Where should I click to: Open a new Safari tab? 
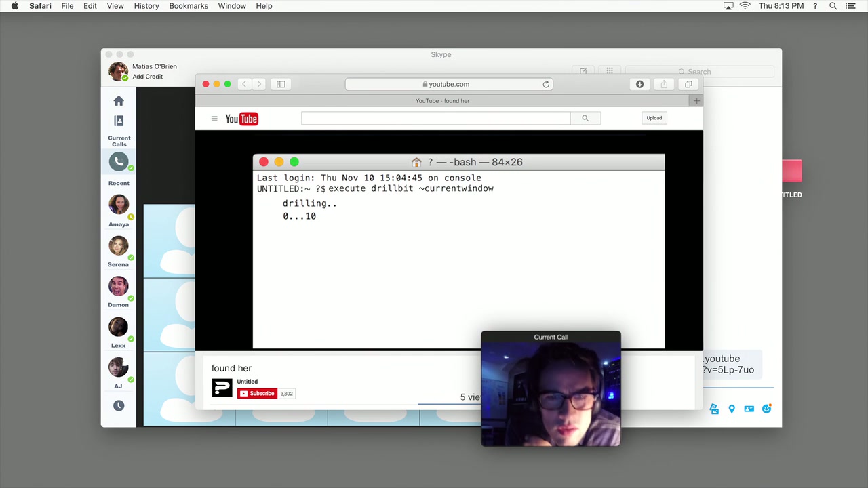pos(696,101)
